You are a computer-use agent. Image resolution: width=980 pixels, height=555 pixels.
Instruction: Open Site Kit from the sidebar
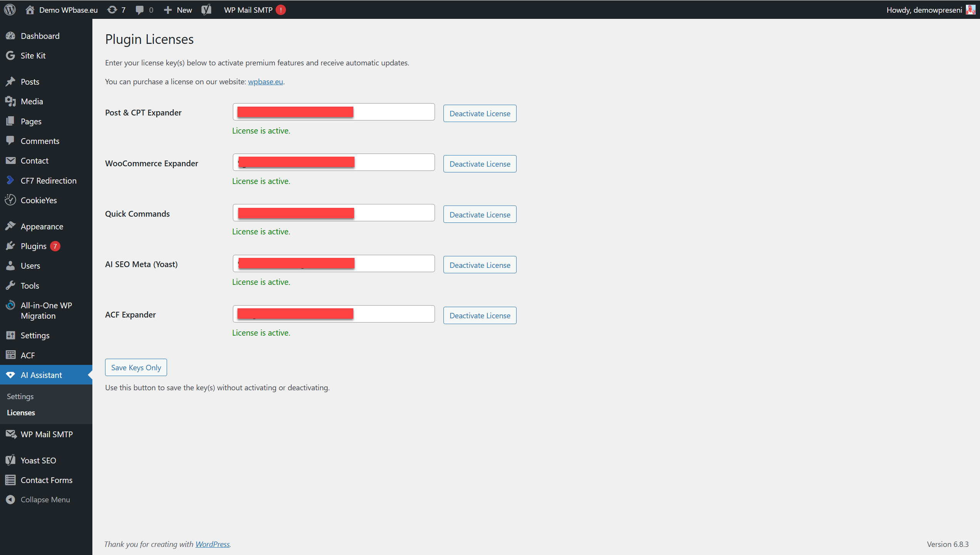(x=33, y=55)
